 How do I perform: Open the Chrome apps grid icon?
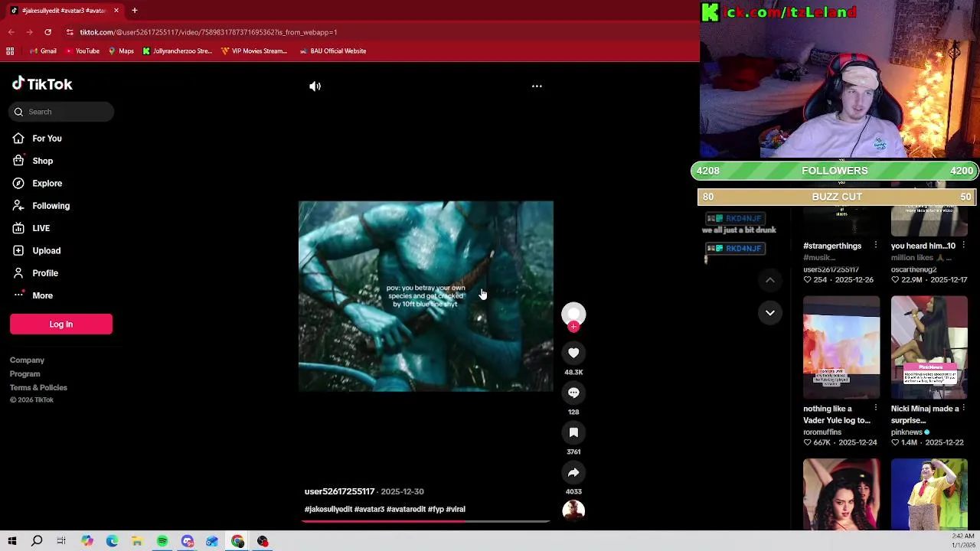click(x=10, y=51)
